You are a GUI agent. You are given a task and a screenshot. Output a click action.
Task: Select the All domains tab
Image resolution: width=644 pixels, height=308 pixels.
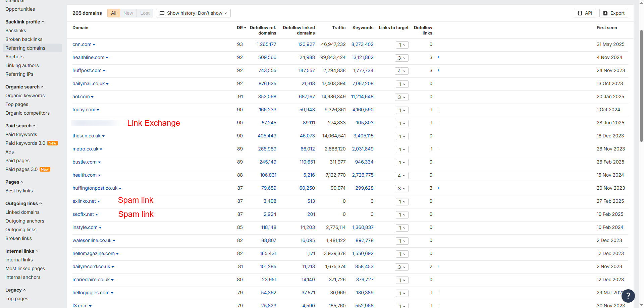coord(114,13)
